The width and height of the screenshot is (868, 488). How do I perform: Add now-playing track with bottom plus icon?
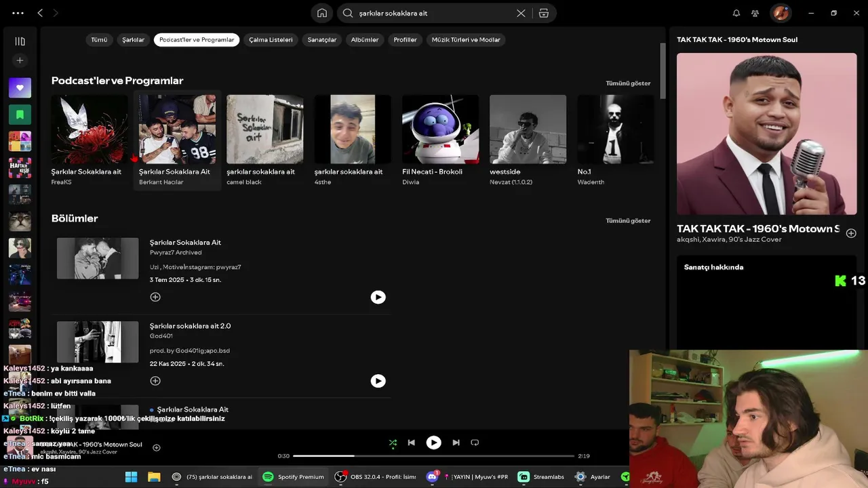click(x=157, y=447)
